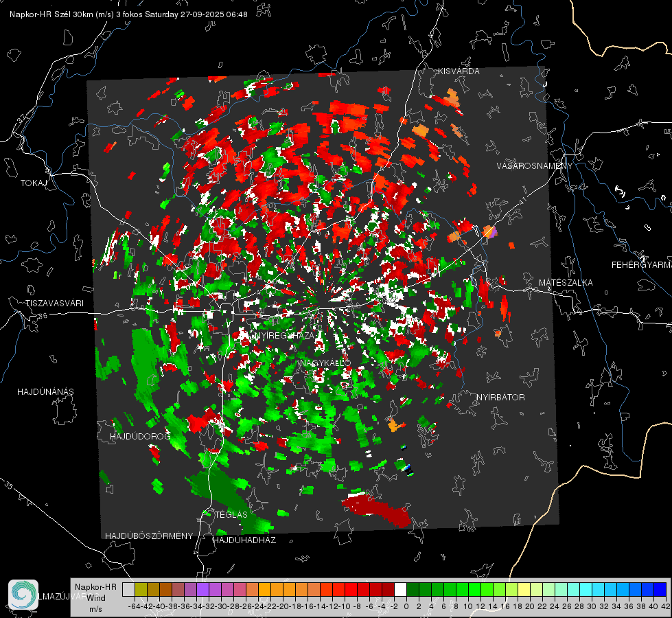Click the gray swatch at legend's left end
The image size is (672, 618).
pos(128,589)
